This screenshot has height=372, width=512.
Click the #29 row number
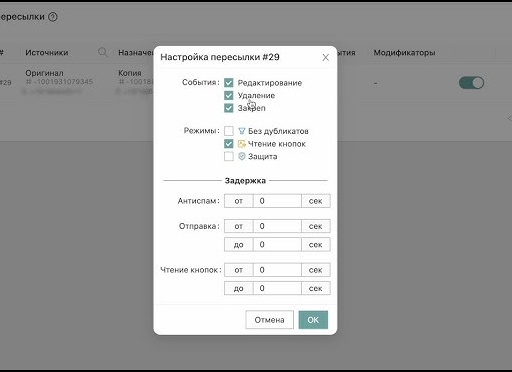click(x=6, y=82)
